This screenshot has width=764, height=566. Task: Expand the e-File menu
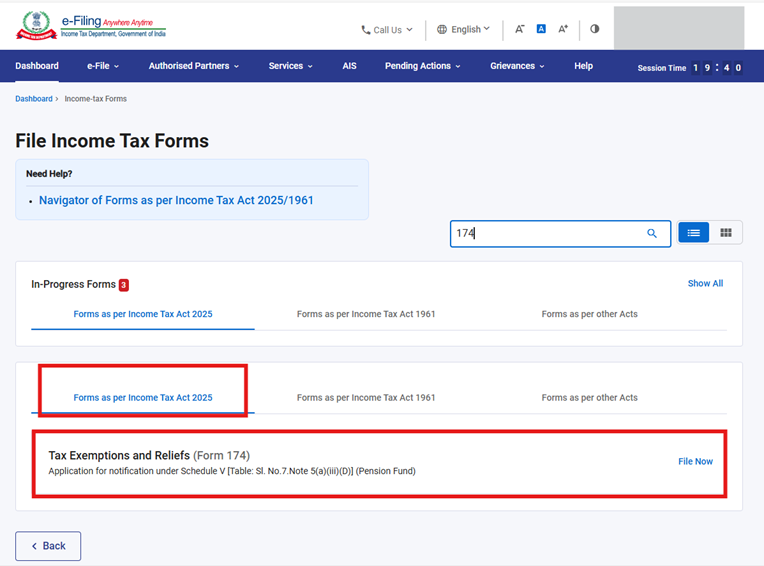103,66
